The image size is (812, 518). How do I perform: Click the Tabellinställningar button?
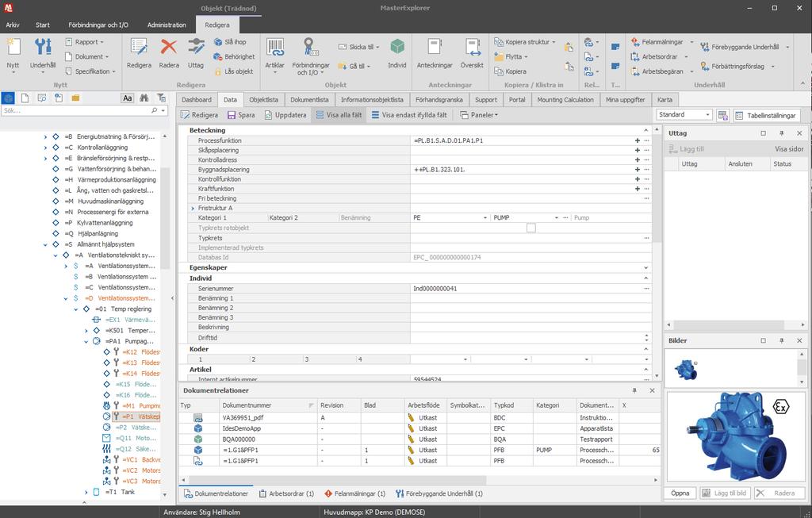point(766,116)
